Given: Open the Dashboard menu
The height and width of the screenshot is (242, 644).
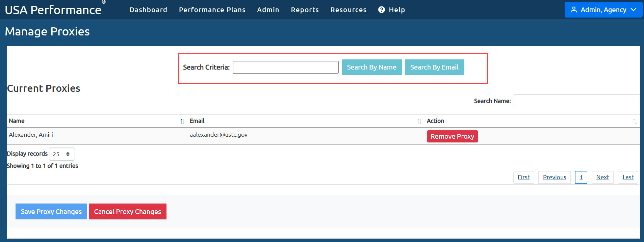Looking at the screenshot, I should coord(148,10).
